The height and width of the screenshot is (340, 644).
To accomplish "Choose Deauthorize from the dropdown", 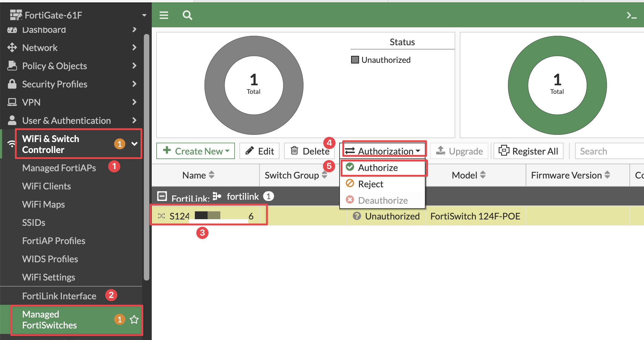I will tap(383, 200).
